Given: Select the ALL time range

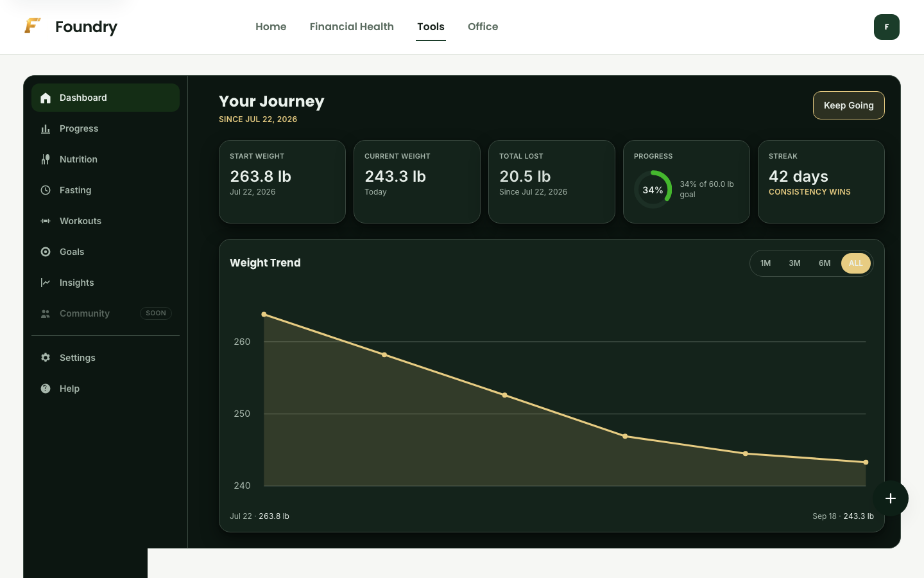Looking at the screenshot, I should click(x=856, y=263).
